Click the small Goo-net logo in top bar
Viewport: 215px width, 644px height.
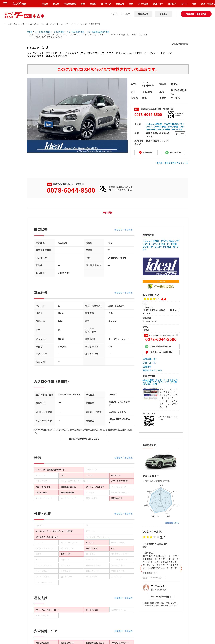click(19, 4)
